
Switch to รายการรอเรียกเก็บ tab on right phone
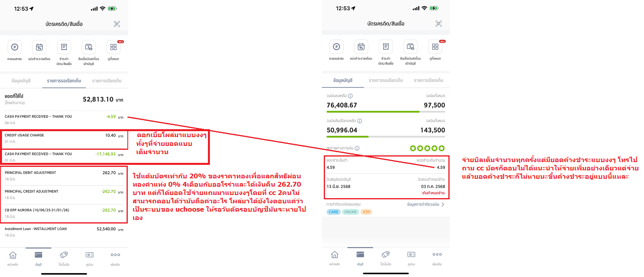pyautogui.click(x=386, y=80)
